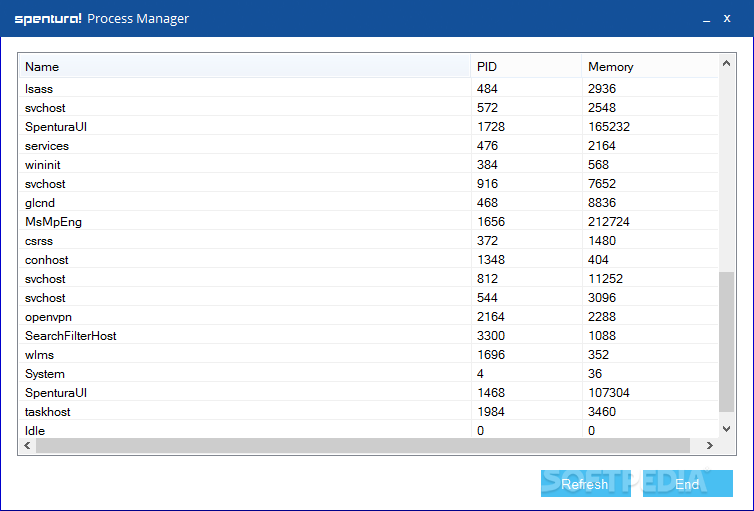Select SpenturaUI row with PID 1468

[369, 392]
